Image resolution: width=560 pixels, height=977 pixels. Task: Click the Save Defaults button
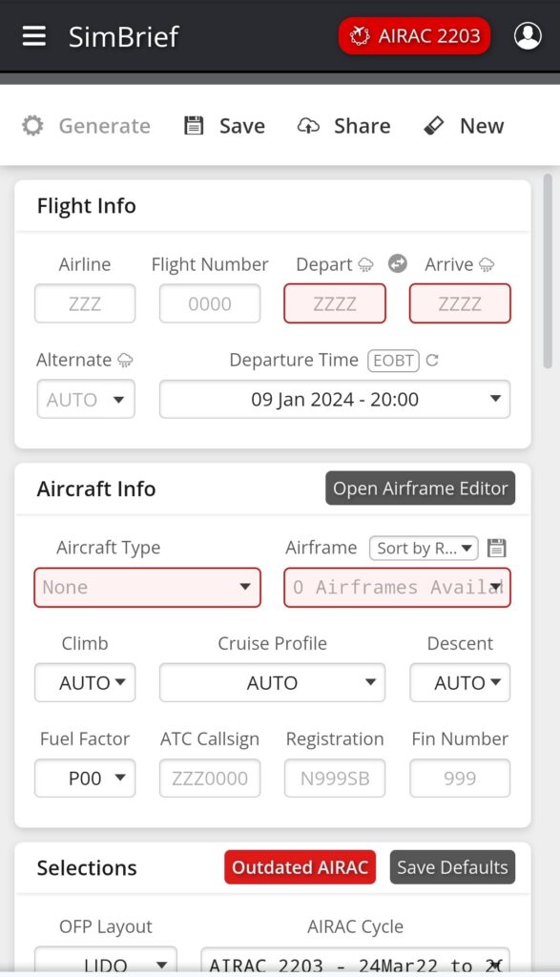click(x=453, y=866)
